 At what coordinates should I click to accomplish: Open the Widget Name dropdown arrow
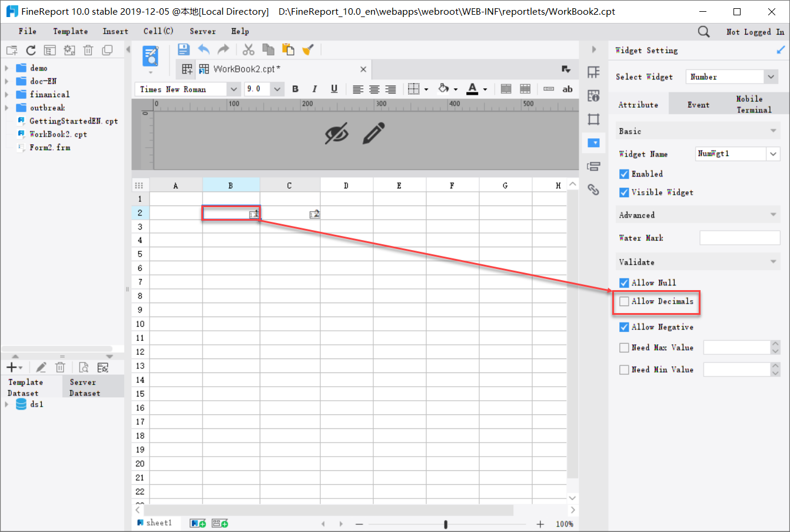coord(773,154)
